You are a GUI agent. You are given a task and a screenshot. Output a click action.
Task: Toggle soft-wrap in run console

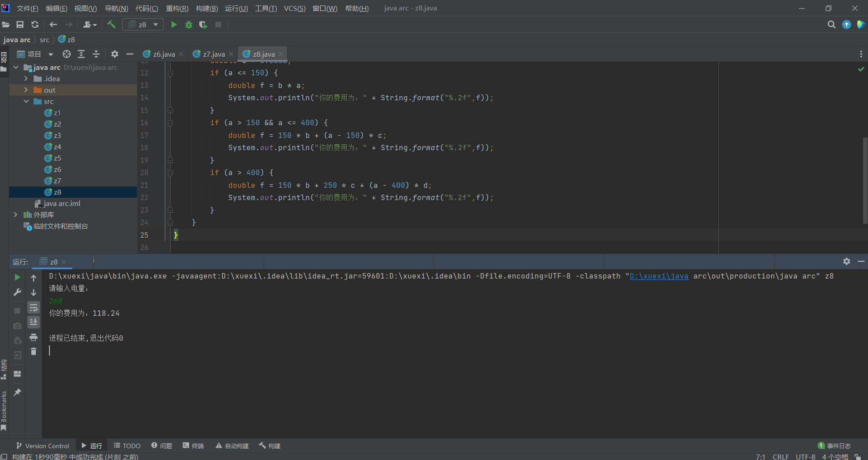(x=34, y=308)
